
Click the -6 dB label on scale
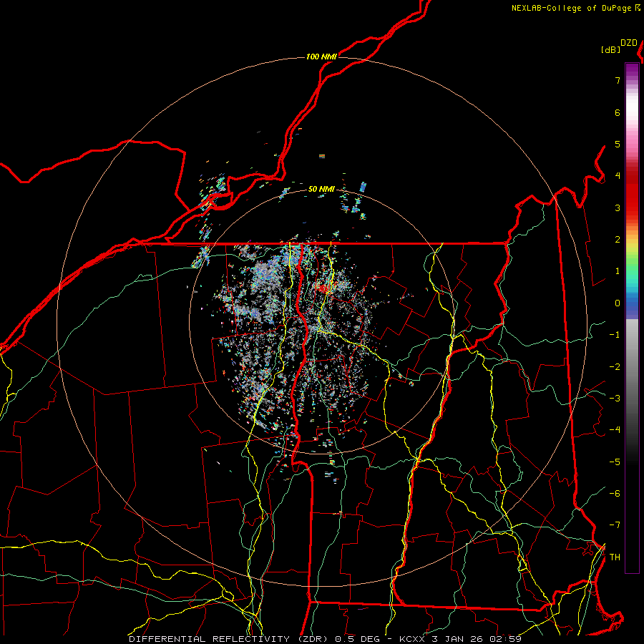click(615, 494)
